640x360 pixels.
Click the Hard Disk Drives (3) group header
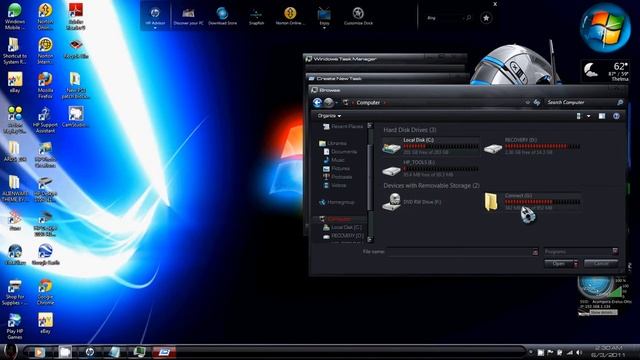(x=410, y=130)
